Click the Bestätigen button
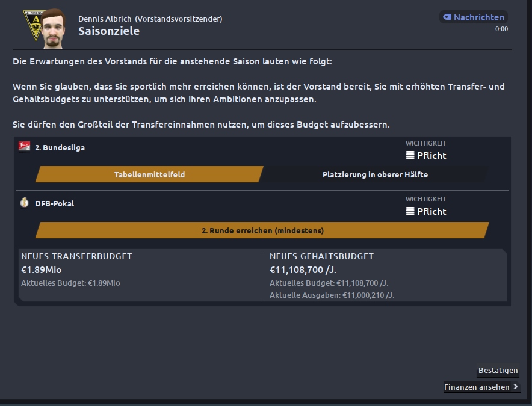 coord(498,370)
